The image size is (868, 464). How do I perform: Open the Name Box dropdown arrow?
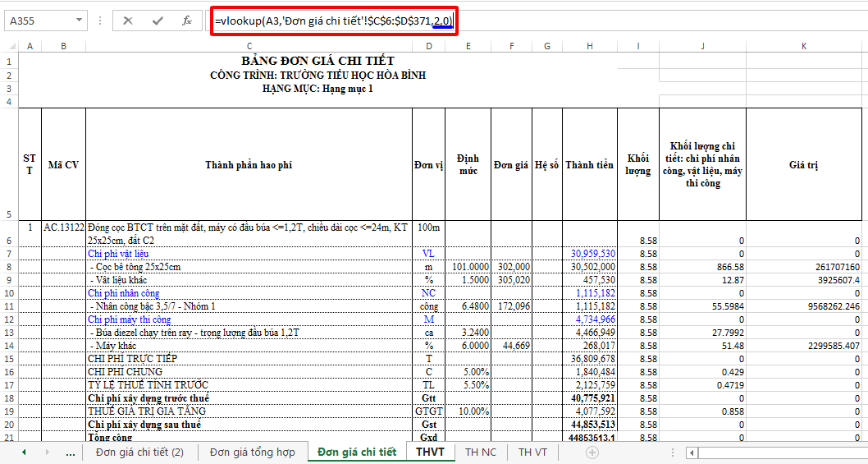(x=80, y=21)
